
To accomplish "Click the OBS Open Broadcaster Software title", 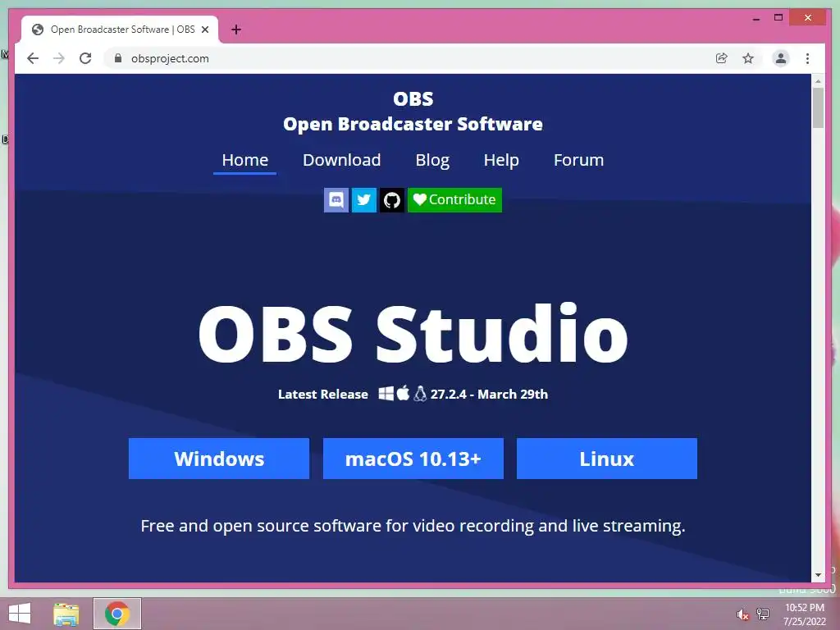I will click(413, 112).
